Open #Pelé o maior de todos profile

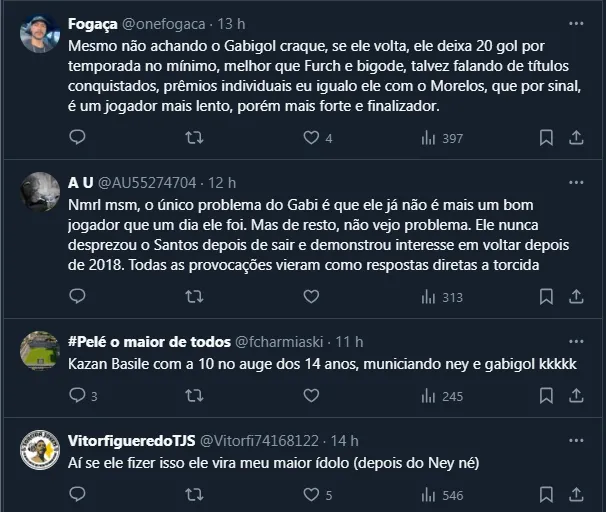pos(149,340)
